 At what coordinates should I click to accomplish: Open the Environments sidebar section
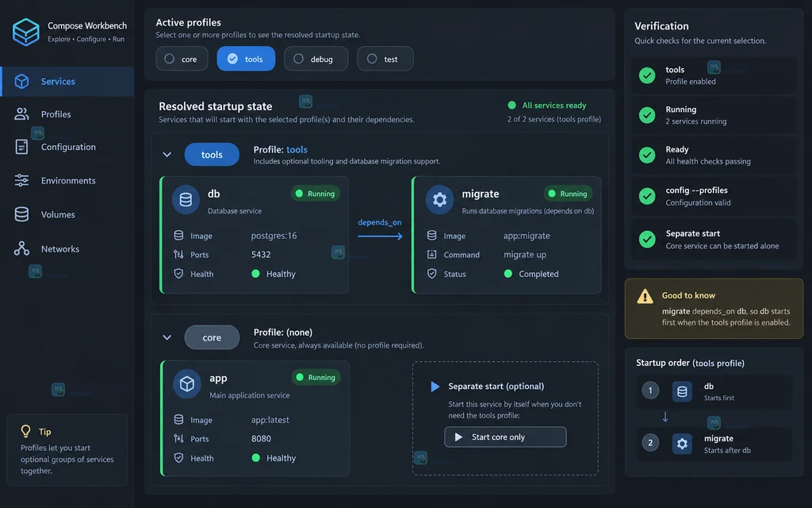tap(67, 180)
